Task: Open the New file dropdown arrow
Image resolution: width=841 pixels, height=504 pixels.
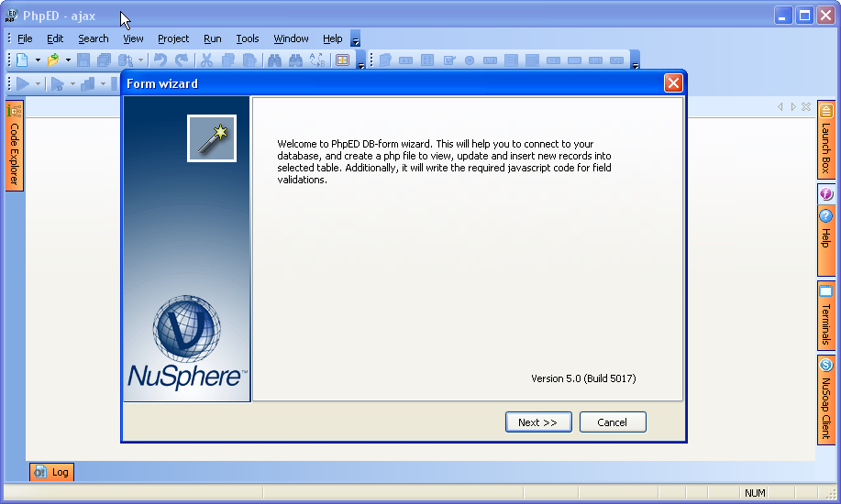Action: [x=38, y=60]
